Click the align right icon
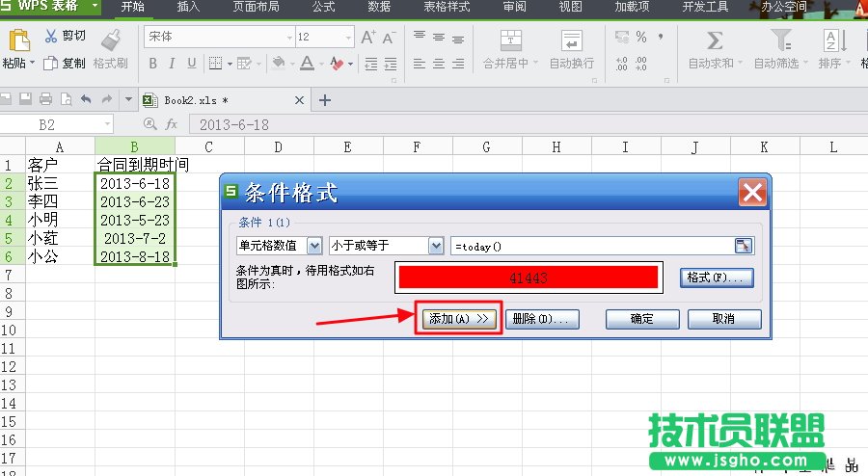Image resolution: width=868 pixels, height=476 pixels. 458,64
